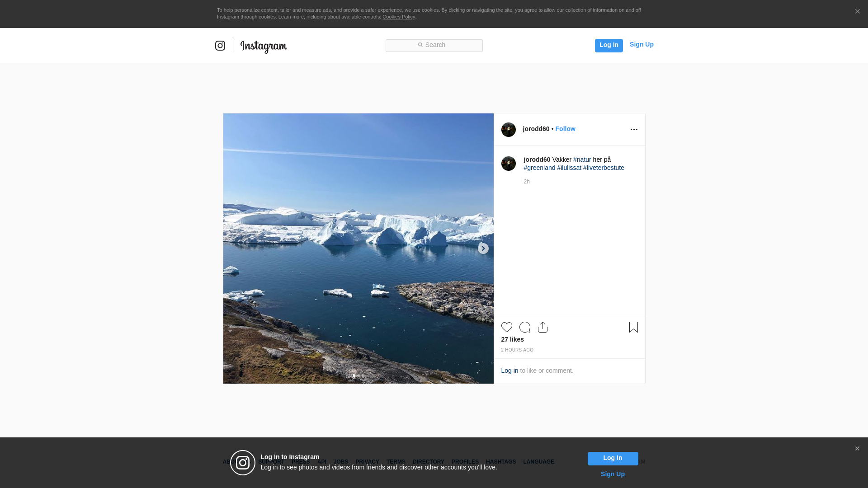The height and width of the screenshot is (488, 868).
Task: Open jorodd60 profile picture in header
Action: tap(508, 130)
